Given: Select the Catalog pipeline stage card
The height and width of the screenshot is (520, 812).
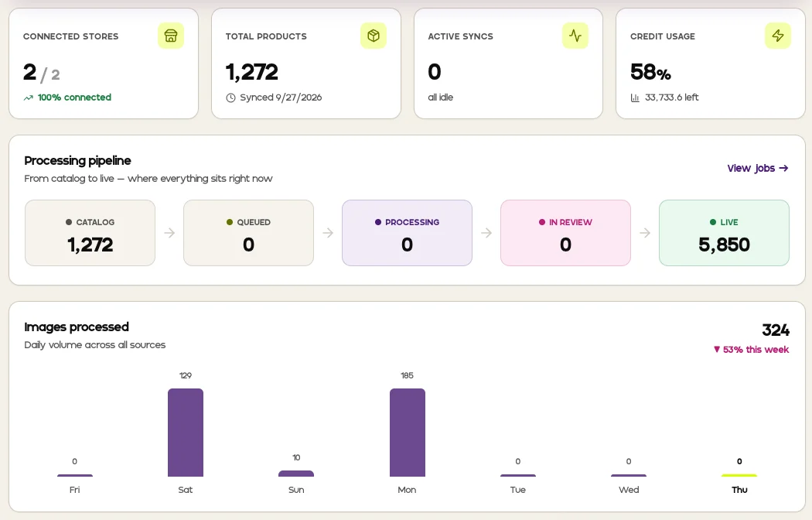Looking at the screenshot, I should [x=90, y=233].
